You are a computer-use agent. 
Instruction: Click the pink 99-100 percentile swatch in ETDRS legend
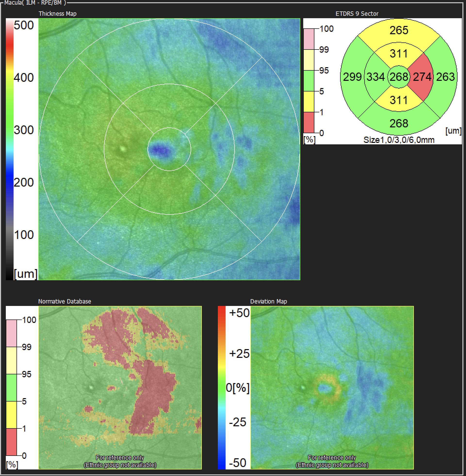tap(309, 39)
